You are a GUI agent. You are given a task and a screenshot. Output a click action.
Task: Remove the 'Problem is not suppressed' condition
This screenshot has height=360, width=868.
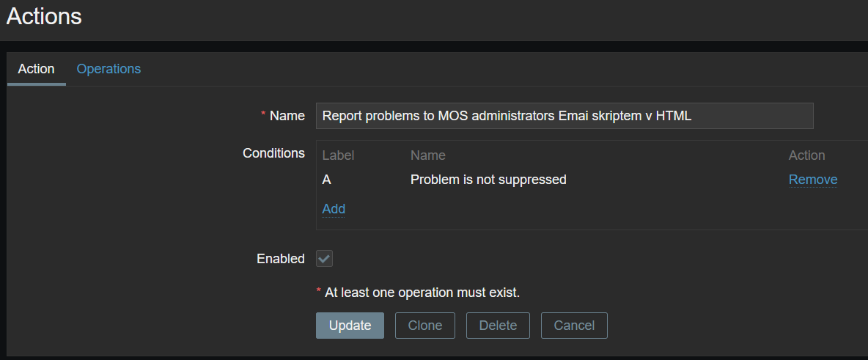(812, 180)
